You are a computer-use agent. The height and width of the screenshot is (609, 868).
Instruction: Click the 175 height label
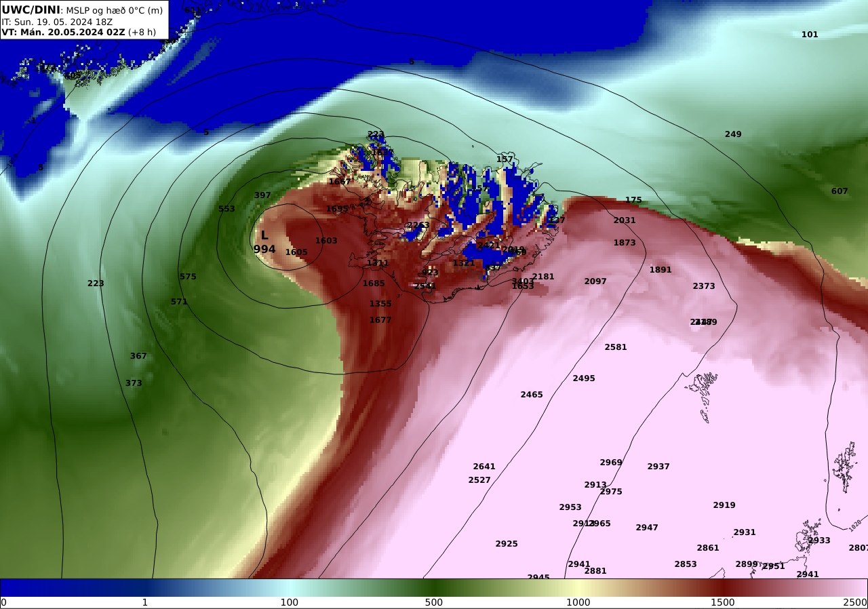pos(633,200)
